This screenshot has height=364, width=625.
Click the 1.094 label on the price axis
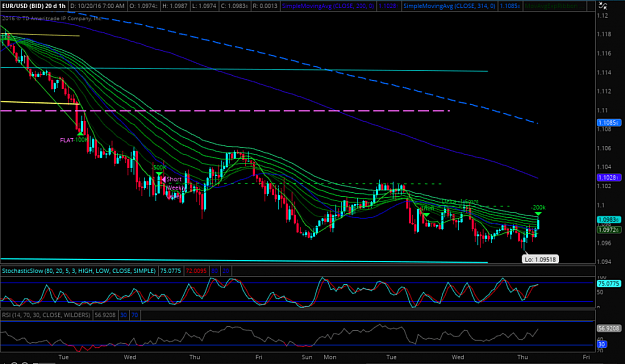(x=604, y=262)
